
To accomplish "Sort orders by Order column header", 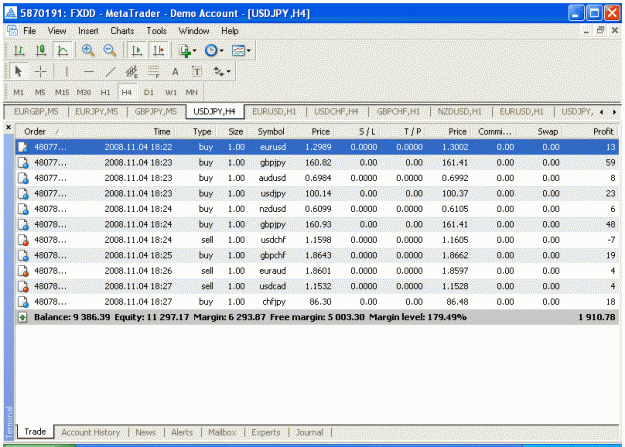I will coord(44,132).
